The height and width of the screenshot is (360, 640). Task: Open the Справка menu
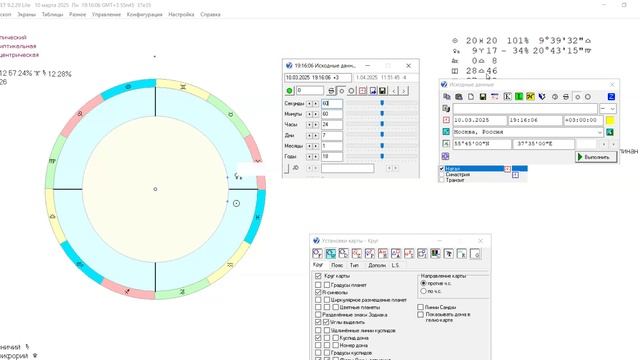pos(210,14)
